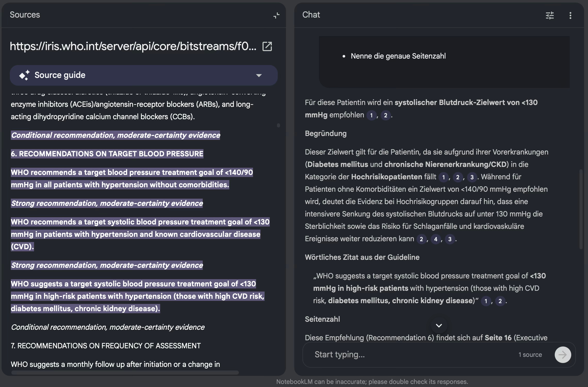The image size is (588, 387).
Task: Collapse the Sources panel
Action: point(276,15)
